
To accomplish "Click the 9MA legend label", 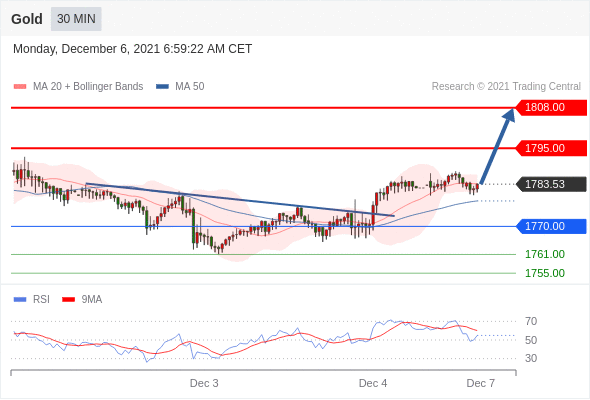I will [92, 300].
